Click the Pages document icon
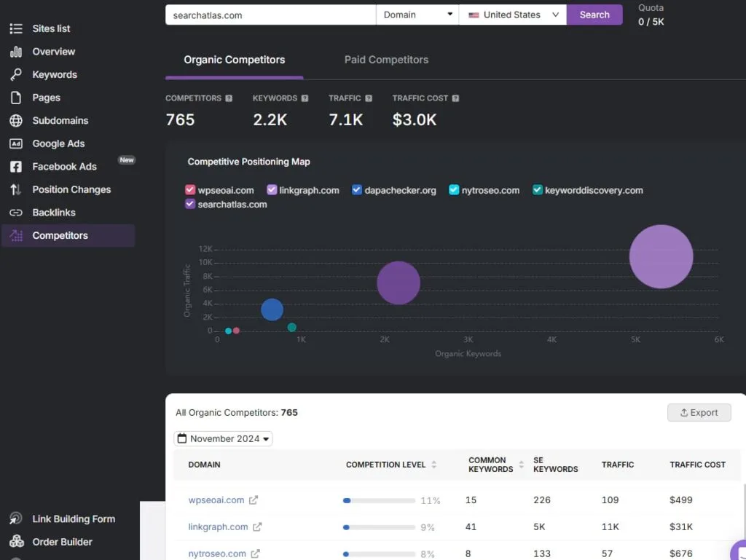Image resolution: width=746 pixels, height=560 pixels. (x=16, y=98)
